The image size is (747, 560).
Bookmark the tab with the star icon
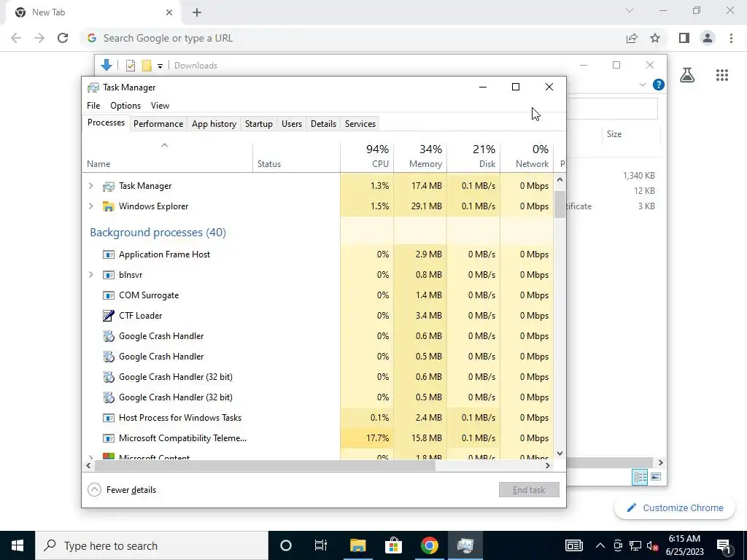[656, 38]
